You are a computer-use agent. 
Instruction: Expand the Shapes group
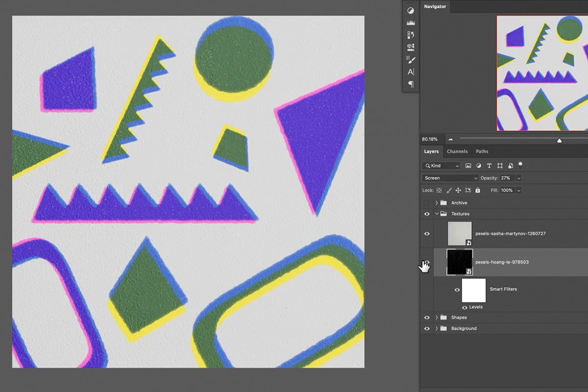click(436, 318)
